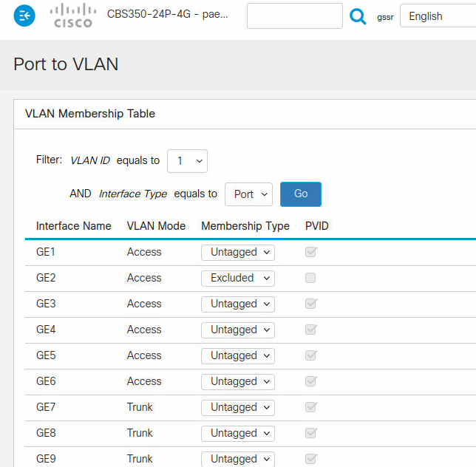Open the Interface Type Port dropdown
The image size is (476, 467).
pyautogui.click(x=248, y=194)
